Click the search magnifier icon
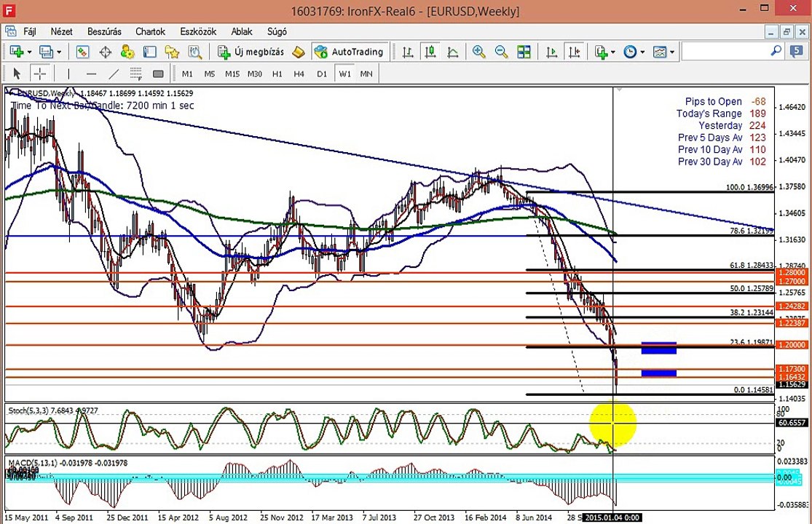This screenshot has width=812, height=524. click(x=776, y=51)
